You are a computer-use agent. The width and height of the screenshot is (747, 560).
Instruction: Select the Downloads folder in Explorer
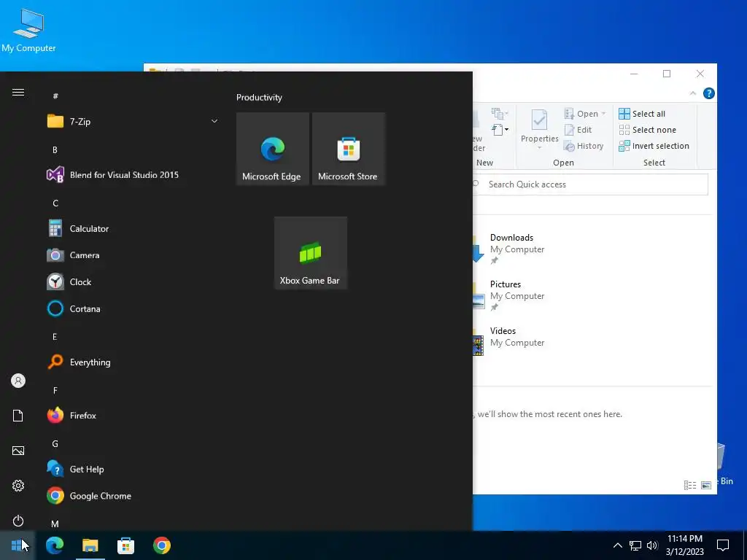(510, 249)
